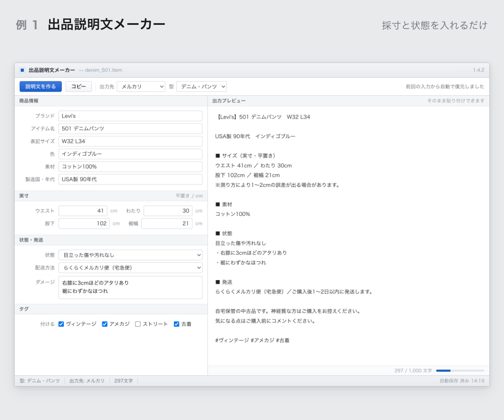Click the ウエスト measurement field showing 41

point(83,211)
